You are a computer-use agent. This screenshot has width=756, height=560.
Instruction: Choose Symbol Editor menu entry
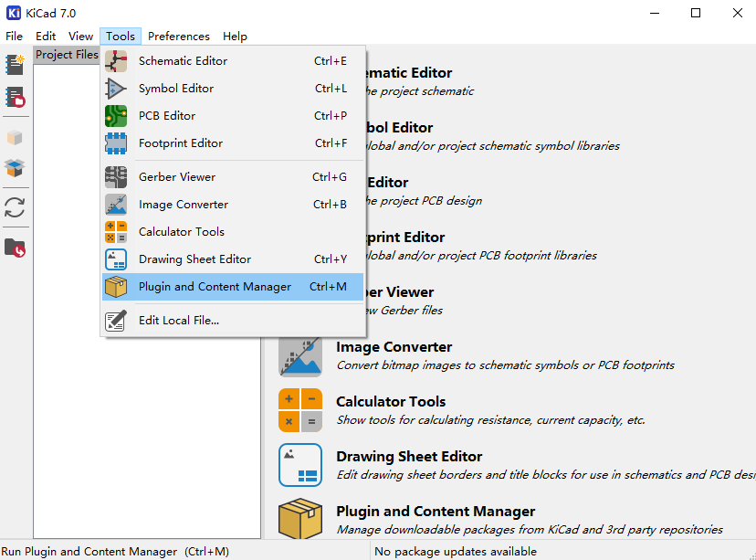[x=233, y=89]
